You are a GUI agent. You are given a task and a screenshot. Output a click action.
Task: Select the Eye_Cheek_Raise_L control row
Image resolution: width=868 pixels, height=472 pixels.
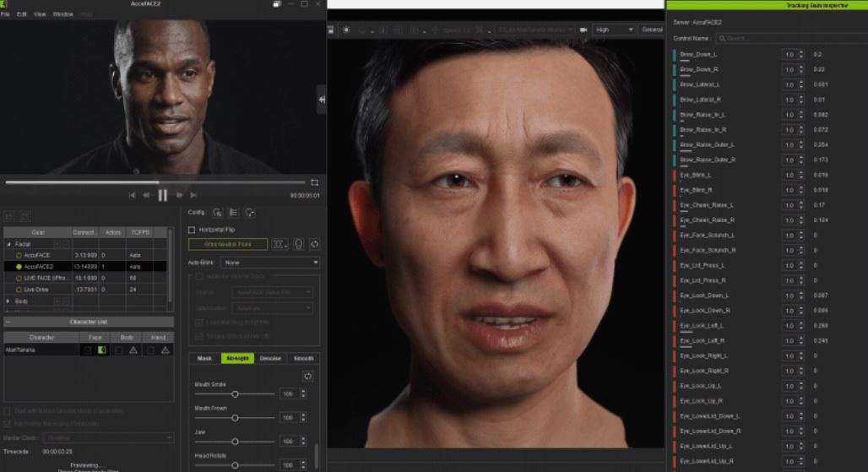coord(769,205)
